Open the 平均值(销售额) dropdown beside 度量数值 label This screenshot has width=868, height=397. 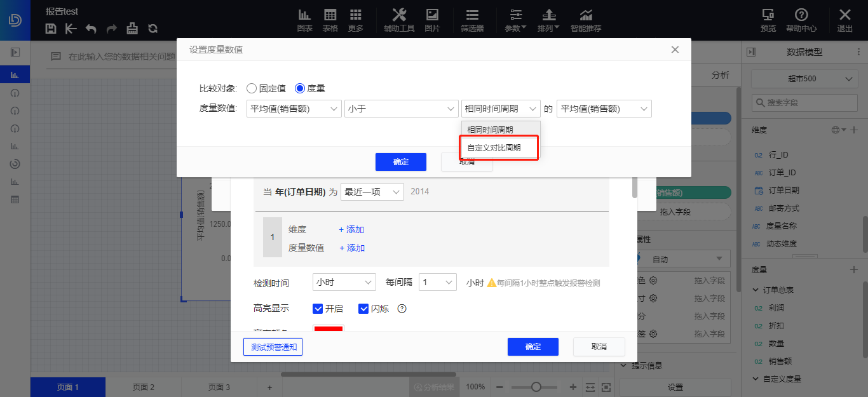pyautogui.click(x=294, y=109)
